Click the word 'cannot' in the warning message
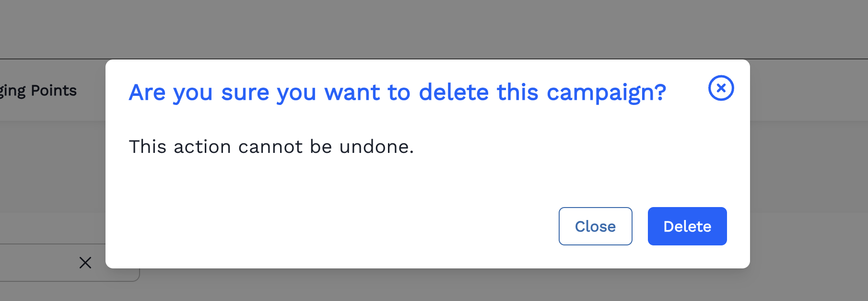Viewport: 868px width, 301px height. pyautogui.click(x=270, y=147)
